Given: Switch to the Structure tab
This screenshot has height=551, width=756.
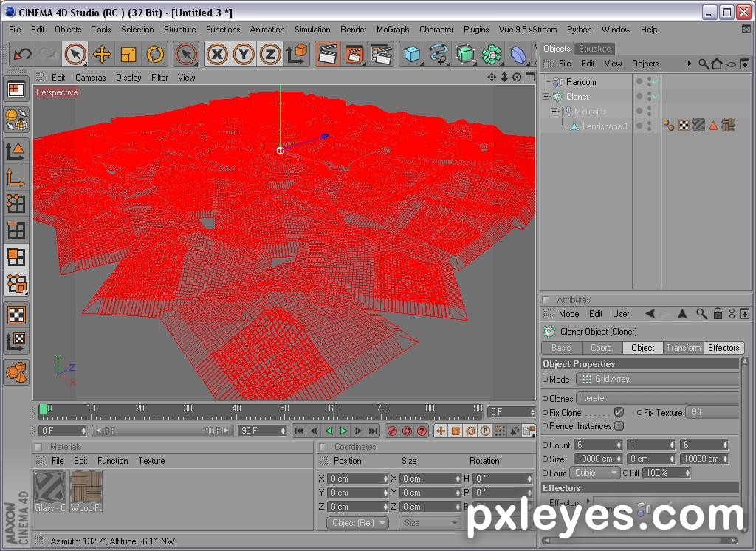Looking at the screenshot, I should pyautogui.click(x=594, y=48).
